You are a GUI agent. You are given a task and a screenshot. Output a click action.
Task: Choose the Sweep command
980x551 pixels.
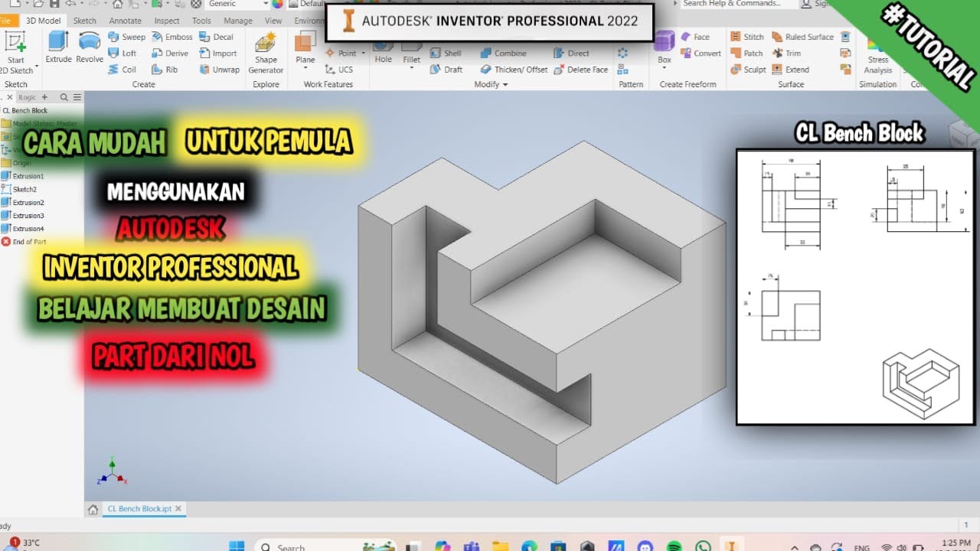click(126, 37)
